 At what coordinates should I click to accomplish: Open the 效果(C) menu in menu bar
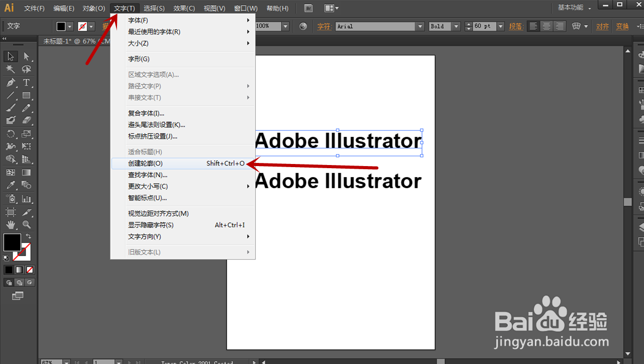click(184, 8)
